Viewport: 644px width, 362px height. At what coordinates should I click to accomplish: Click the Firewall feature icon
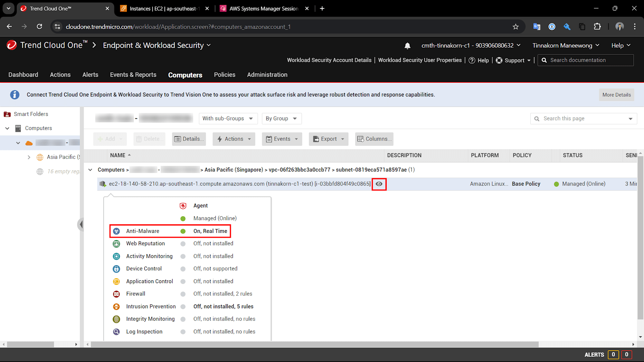click(x=117, y=293)
